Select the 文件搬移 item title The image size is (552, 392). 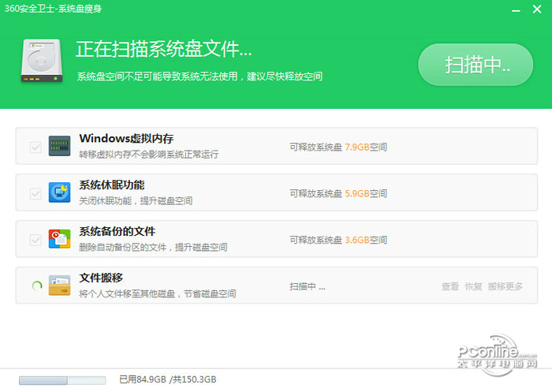click(101, 278)
